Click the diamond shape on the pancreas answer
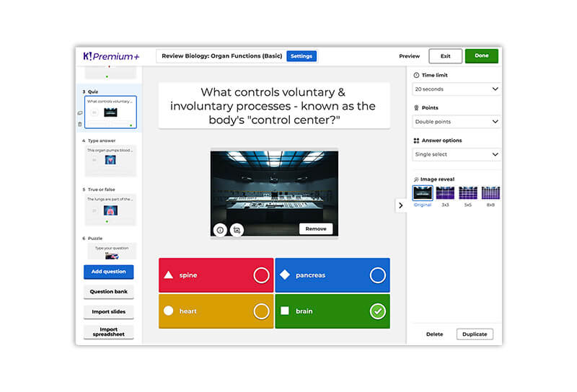Screen dimensions: 577x392 click(285, 275)
